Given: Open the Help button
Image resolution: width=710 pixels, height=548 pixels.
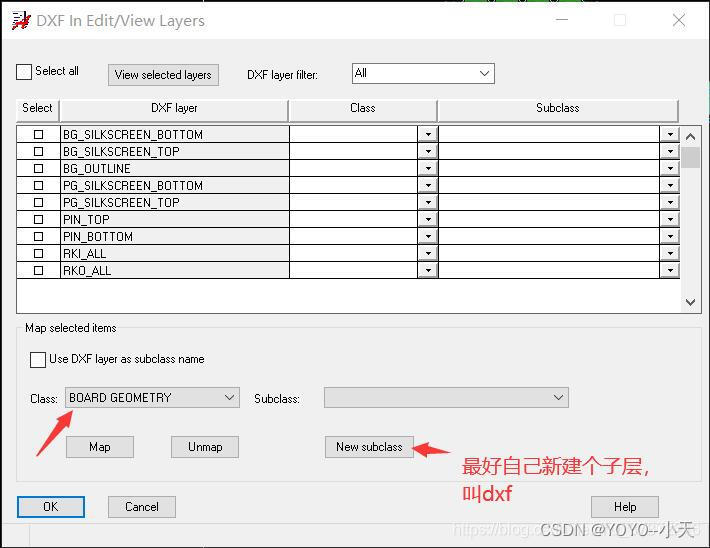Looking at the screenshot, I should click(x=625, y=507).
